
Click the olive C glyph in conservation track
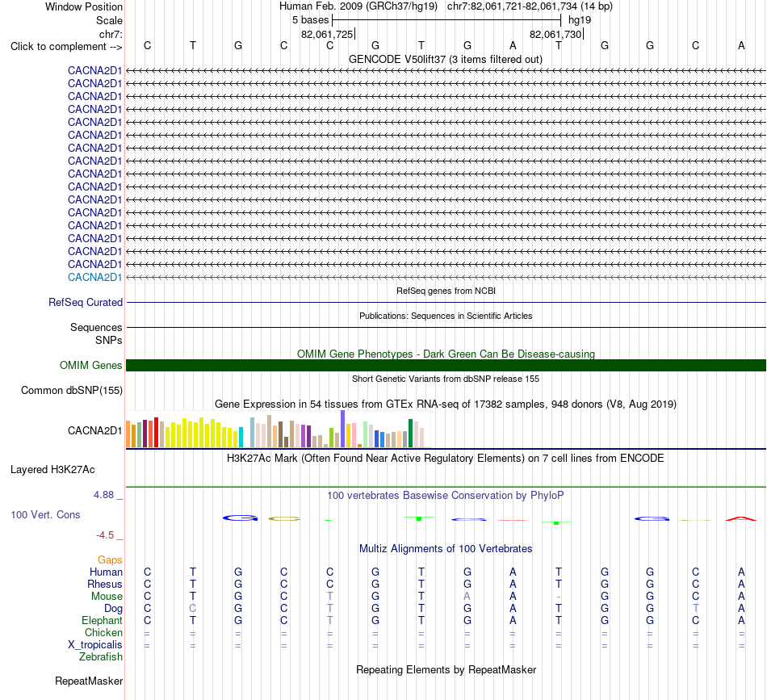click(x=284, y=518)
